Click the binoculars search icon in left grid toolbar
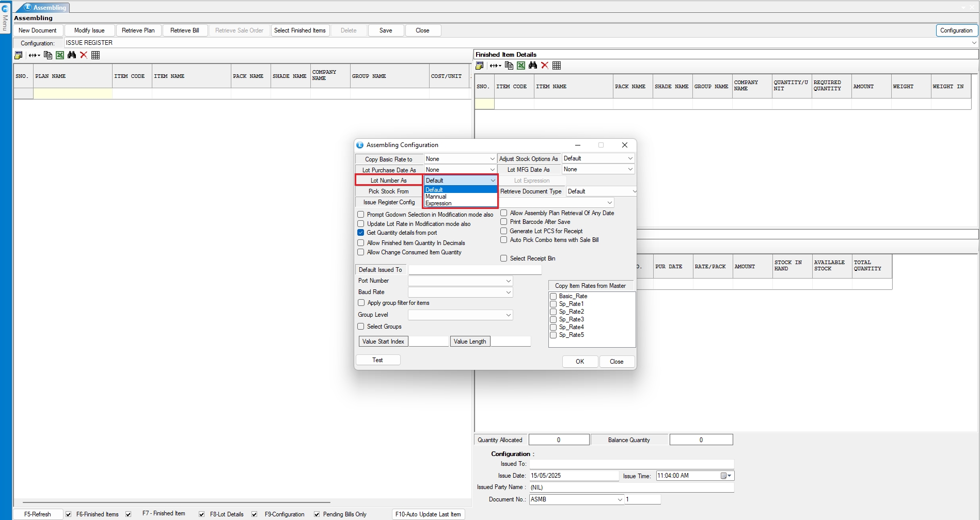Viewport: 980px width, 520px height. coord(72,55)
